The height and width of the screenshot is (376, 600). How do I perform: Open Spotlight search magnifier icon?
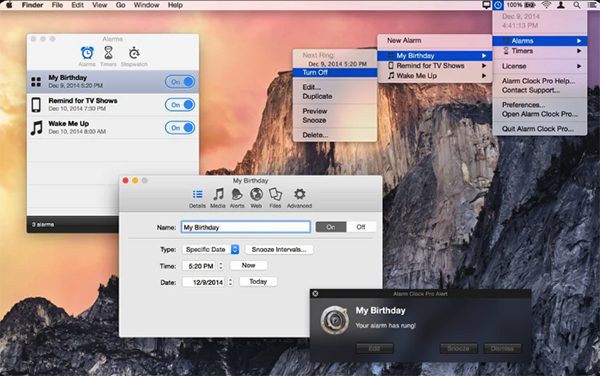[576, 5]
